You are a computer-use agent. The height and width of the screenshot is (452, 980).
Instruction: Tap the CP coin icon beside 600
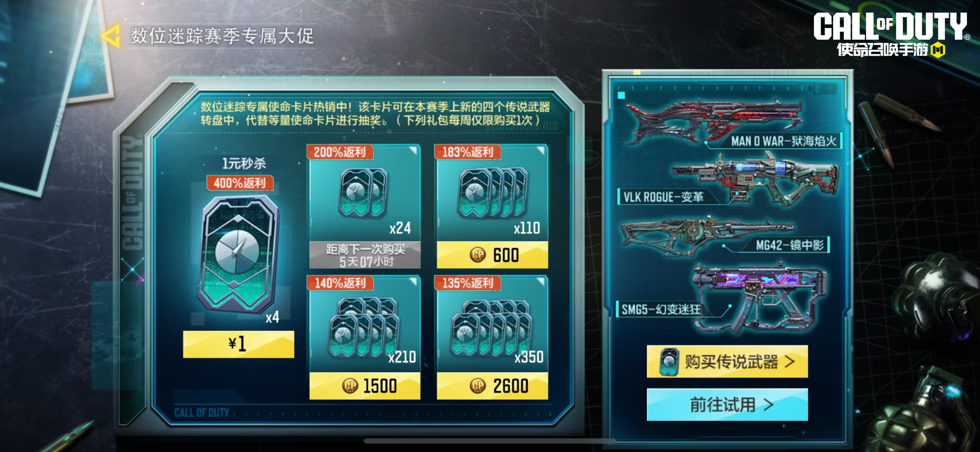[x=478, y=254]
